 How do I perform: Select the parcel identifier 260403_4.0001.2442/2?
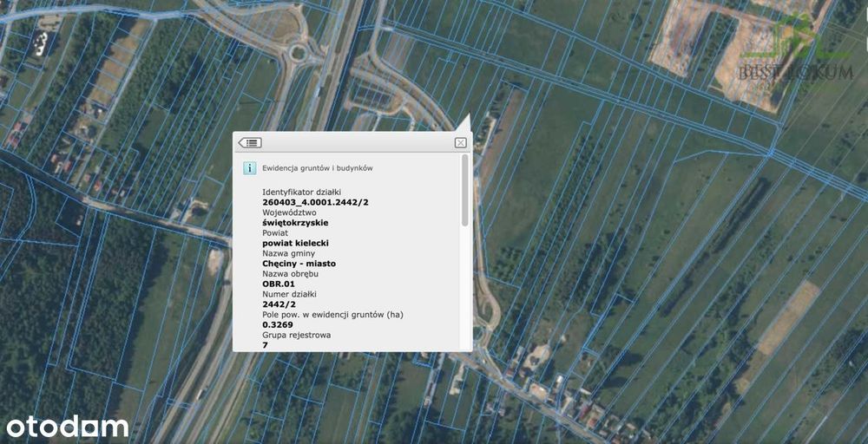316,202
